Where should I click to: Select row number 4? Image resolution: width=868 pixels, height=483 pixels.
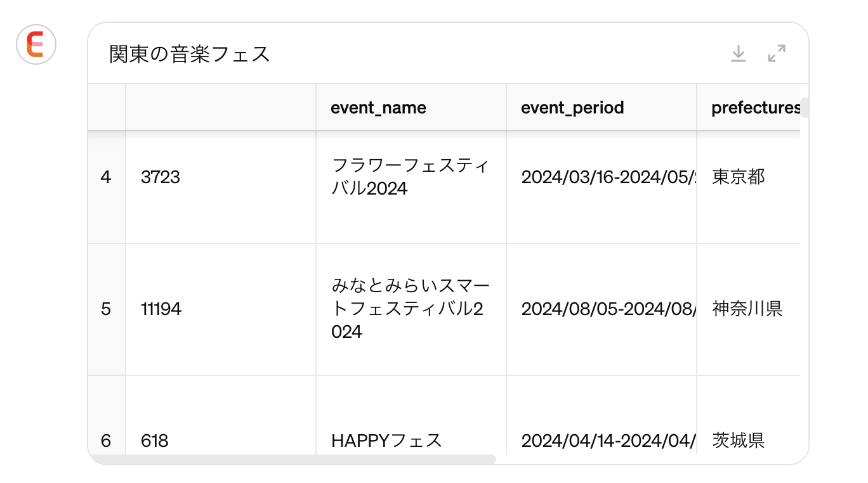[106, 177]
